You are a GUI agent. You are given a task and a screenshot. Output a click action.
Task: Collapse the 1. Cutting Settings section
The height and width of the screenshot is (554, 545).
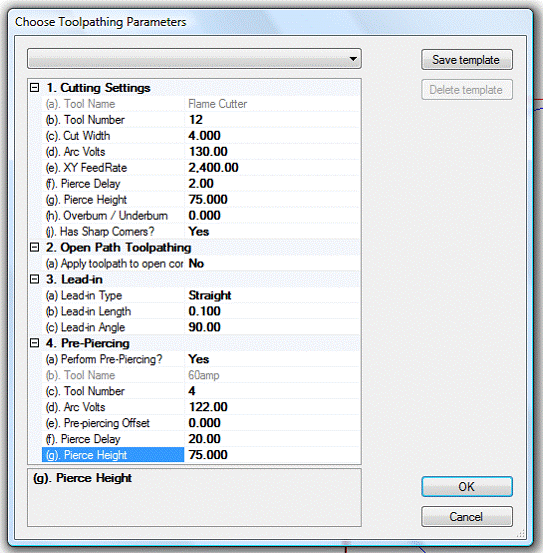34,87
